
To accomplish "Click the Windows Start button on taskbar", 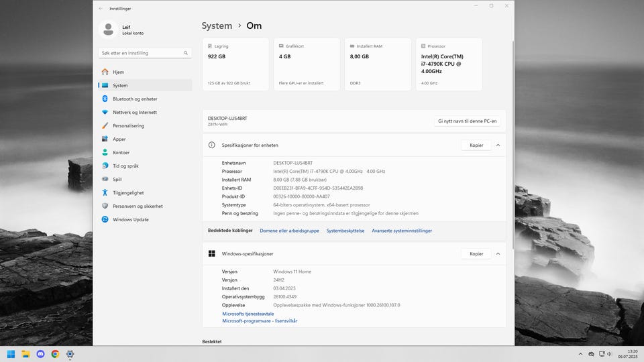I will 11,354.
